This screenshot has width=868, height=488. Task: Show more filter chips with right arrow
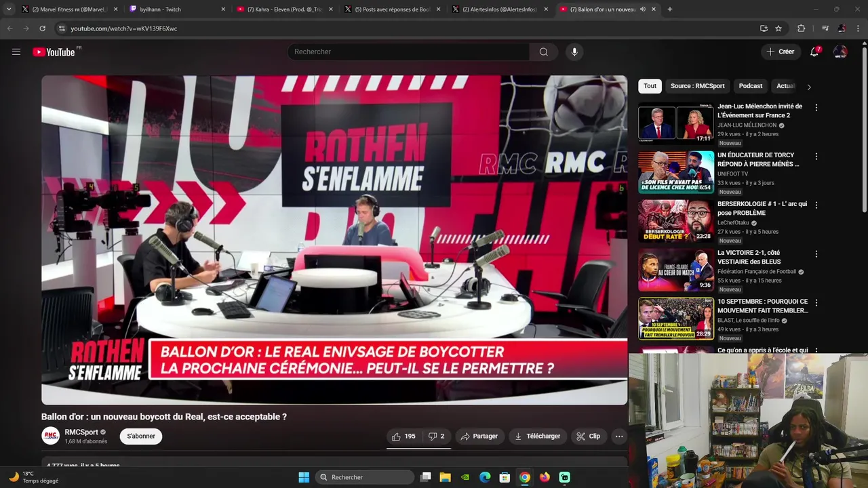tap(808, 87)
